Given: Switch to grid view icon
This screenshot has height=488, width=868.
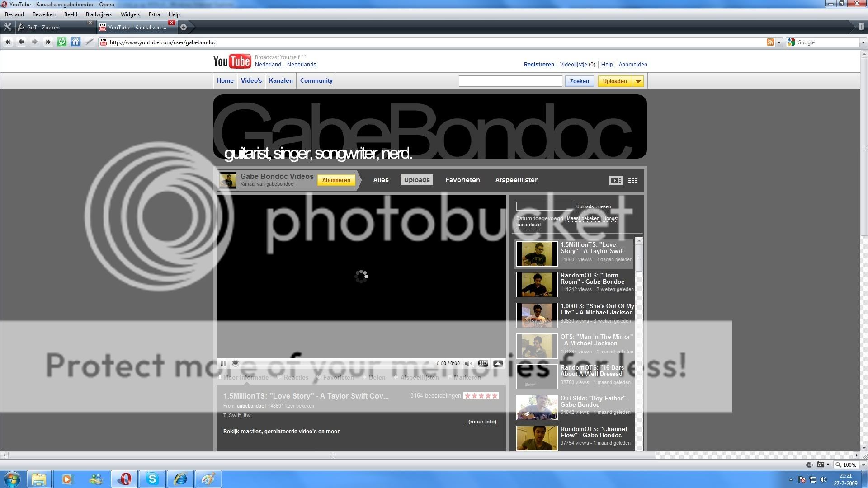Looking at the screenshot, I should tap(633, 180).
